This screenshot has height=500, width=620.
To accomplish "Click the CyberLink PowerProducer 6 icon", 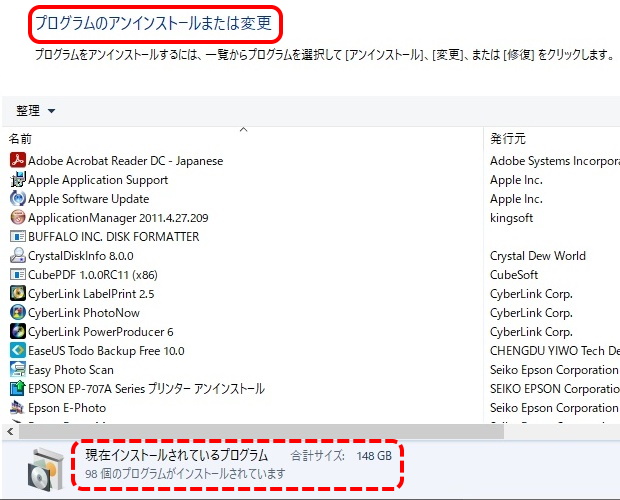I will click(17, 331).
